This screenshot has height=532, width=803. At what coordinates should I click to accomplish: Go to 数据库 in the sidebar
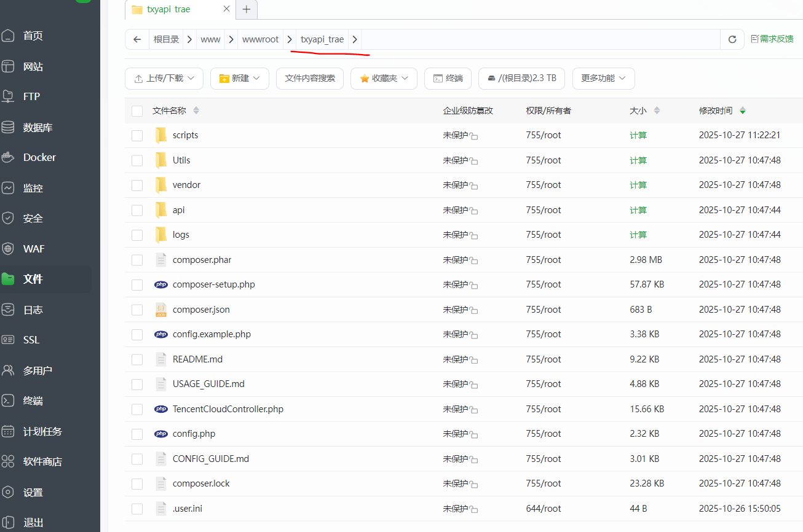38,128
